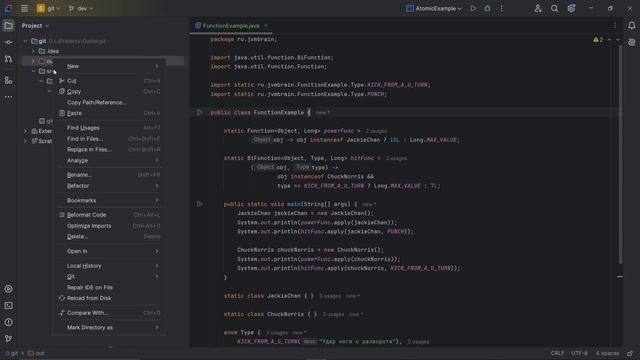Viewport: 640px width, 360px height.
Task: Open the Project tool window icon
Action: (x=8, y=26)
